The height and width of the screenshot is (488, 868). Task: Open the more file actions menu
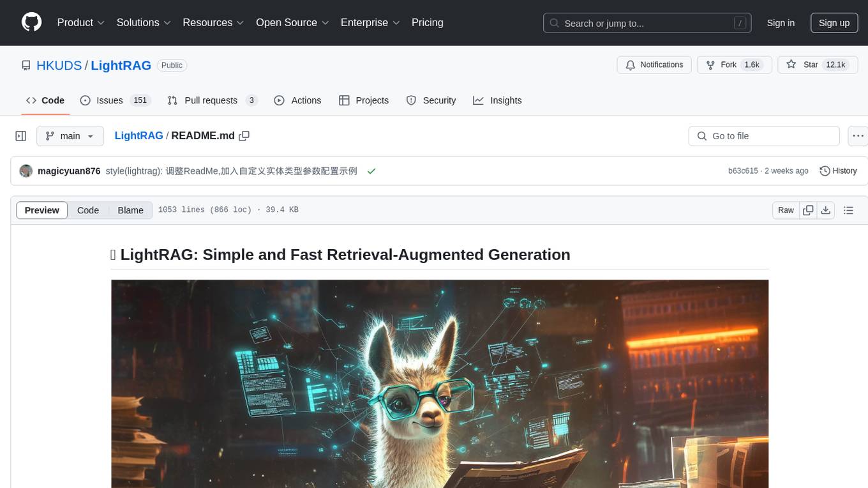tap(858, 136)
